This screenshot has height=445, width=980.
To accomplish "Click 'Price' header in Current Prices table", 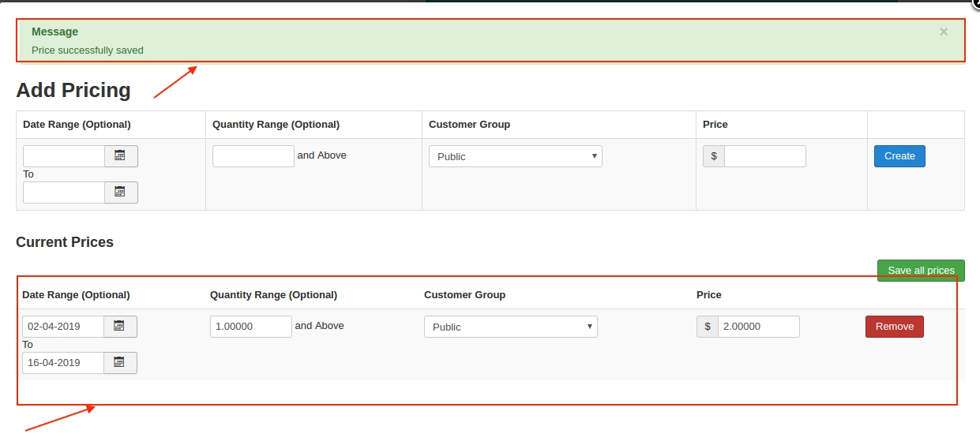I will pos(709,295).
